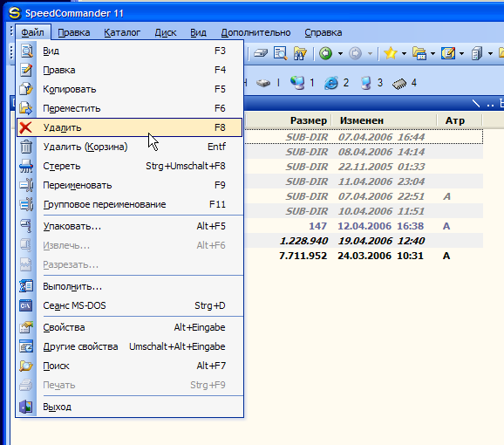The image size is (504, 445).
Task: Open computer drive 3 icon
Action: [365, 83]
